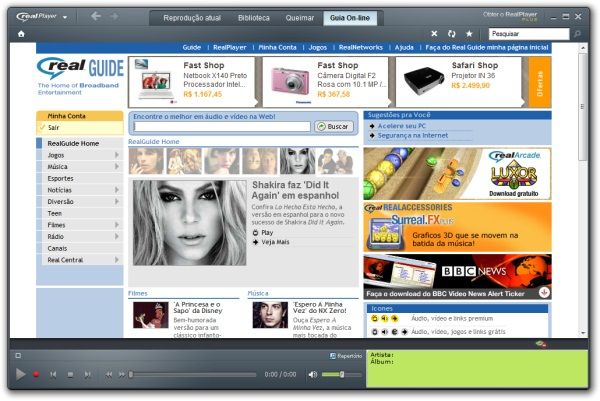Viewport: 600px width, 401px height.
Task: Switch to Reprodução atual tab
Action: (192, 18)
